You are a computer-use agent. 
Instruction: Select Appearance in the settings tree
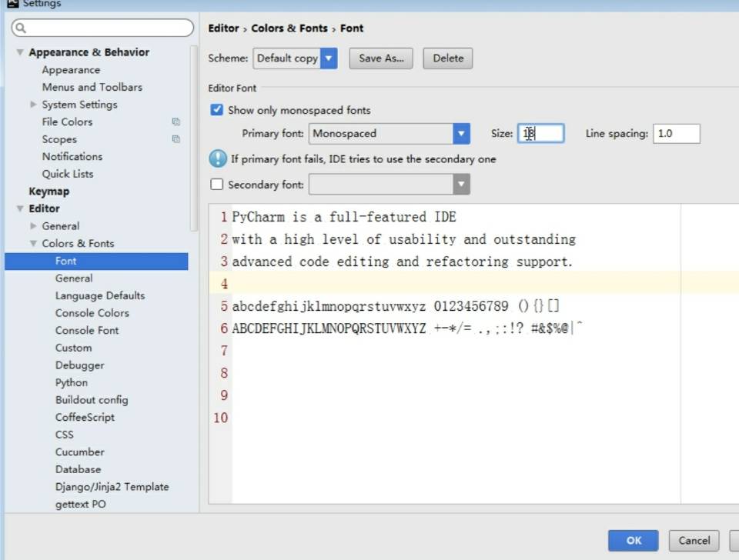71,70
